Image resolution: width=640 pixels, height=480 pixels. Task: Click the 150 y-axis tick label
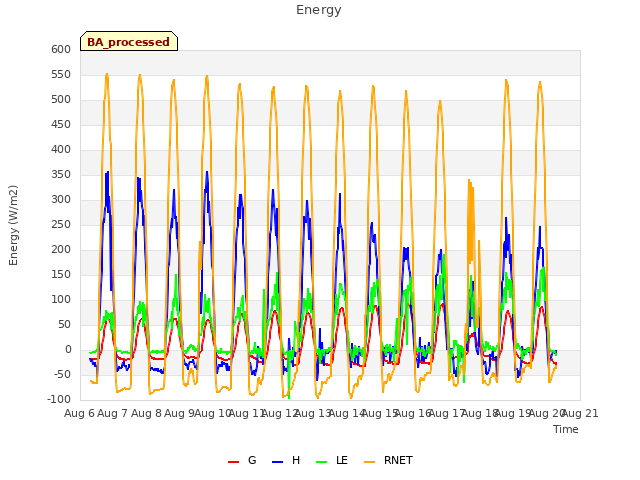click(x=61, y=275)
